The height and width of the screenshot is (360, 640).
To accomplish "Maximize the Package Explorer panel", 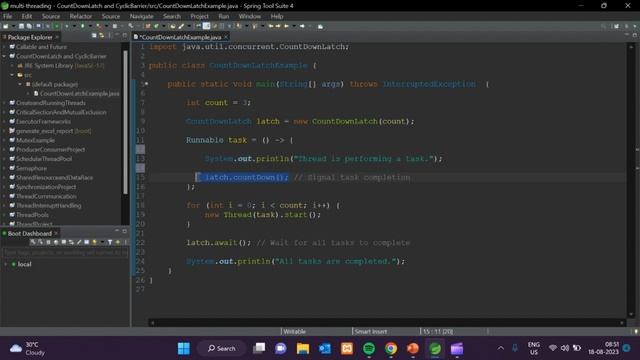I will (x=125, y=36).
